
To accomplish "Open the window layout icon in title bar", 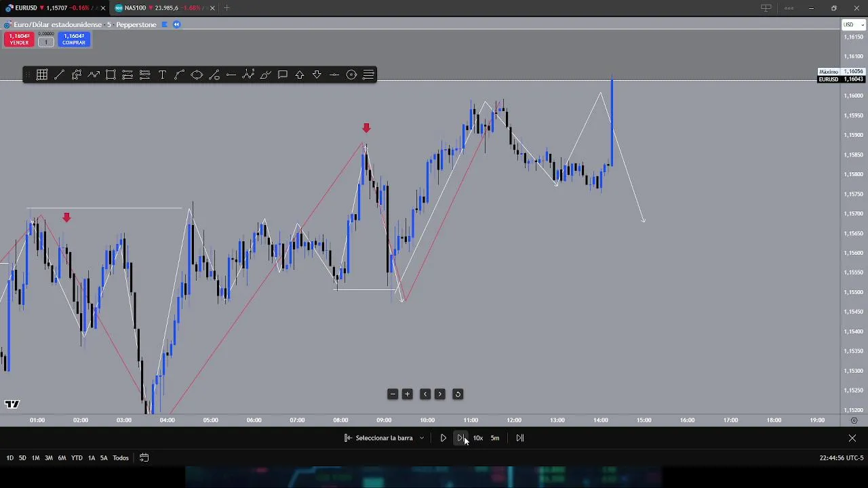I will click(x=766, y=8).
